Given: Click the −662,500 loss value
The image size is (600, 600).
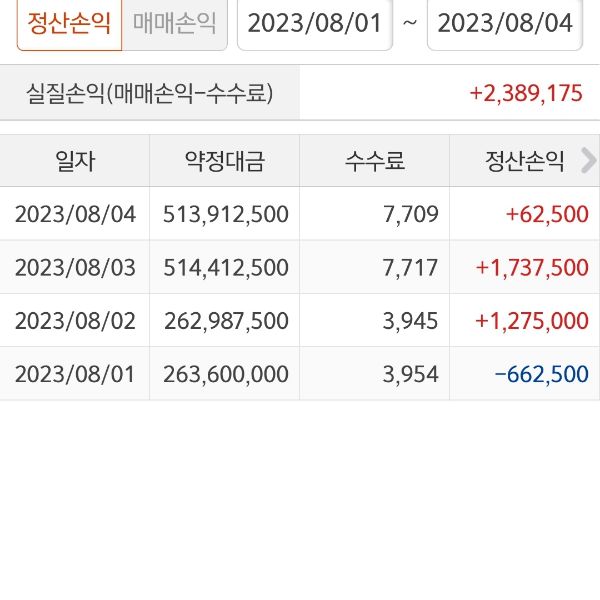Looking at the screenshot, I should click(x=541, y=374).
